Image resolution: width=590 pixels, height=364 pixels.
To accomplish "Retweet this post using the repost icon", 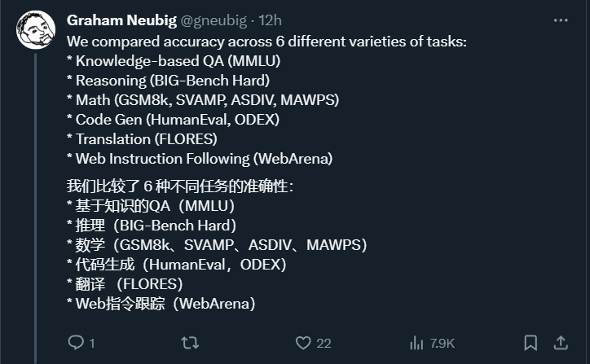I will click(x=189, y=343).
